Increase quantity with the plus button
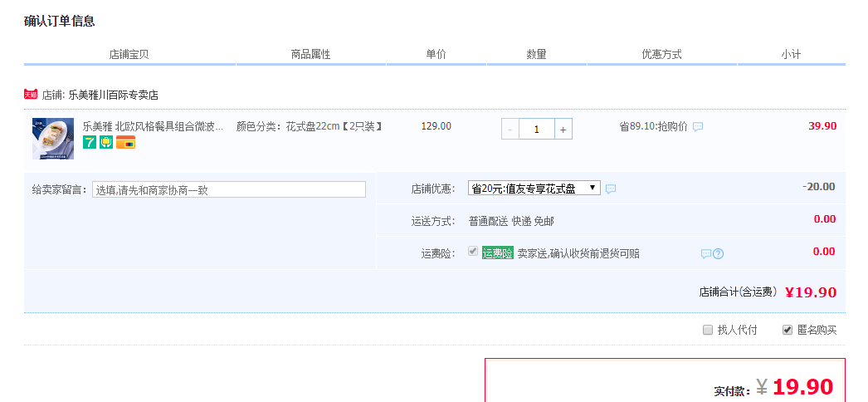Image resolution: width=868 pixels, height=402 pixels. click(x=563, y=129)
